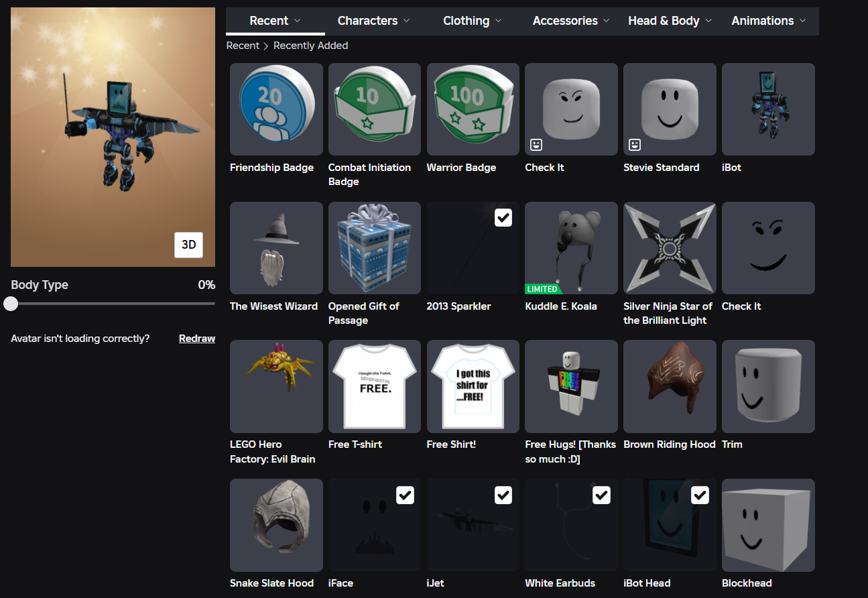The height and width of the screenshot is (598, 868).
Task: Click the Redraw link
Action: (x=197, y=339)
